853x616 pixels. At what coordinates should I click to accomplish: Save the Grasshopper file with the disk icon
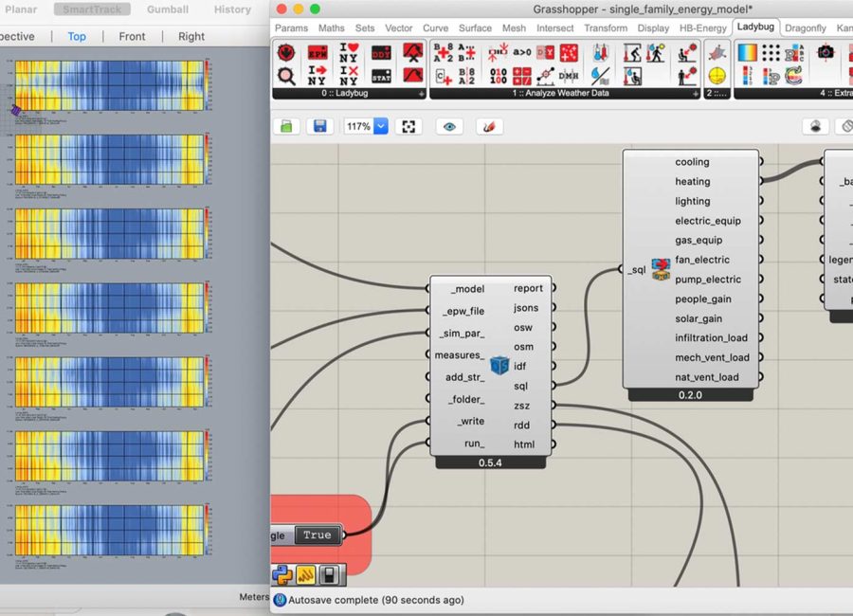coord(320,127)
